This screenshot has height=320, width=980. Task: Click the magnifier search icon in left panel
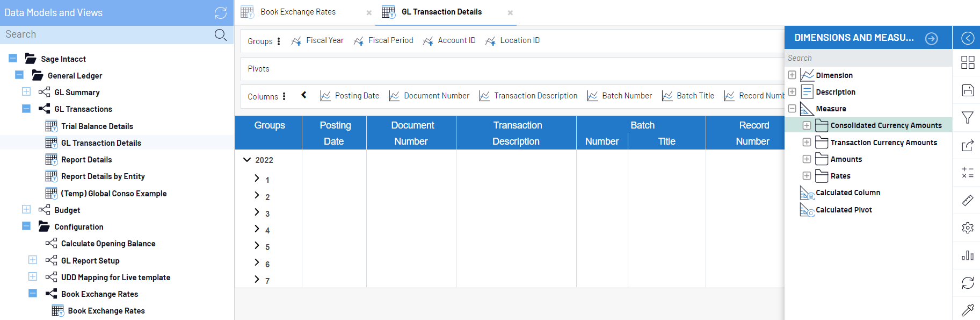[x=220, y=35]
